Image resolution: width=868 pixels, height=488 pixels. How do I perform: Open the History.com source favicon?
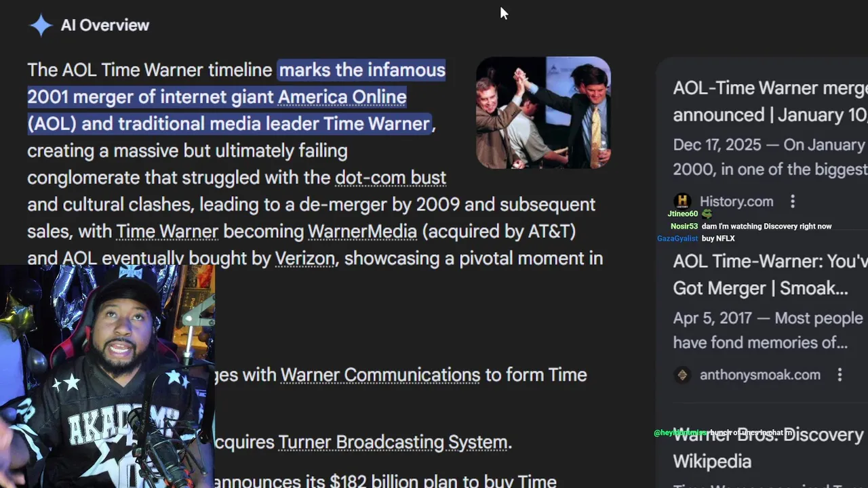(x=682, y=201)
